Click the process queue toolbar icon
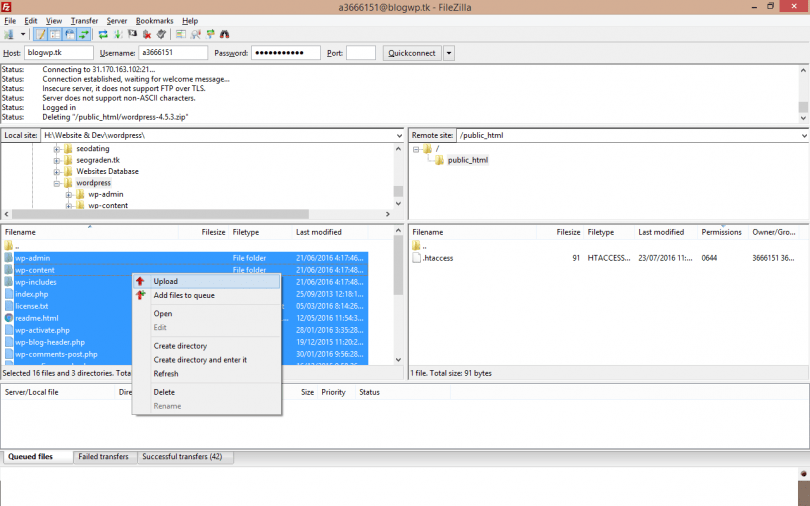This screenshot has width=810, height=506. pos(118,34)
